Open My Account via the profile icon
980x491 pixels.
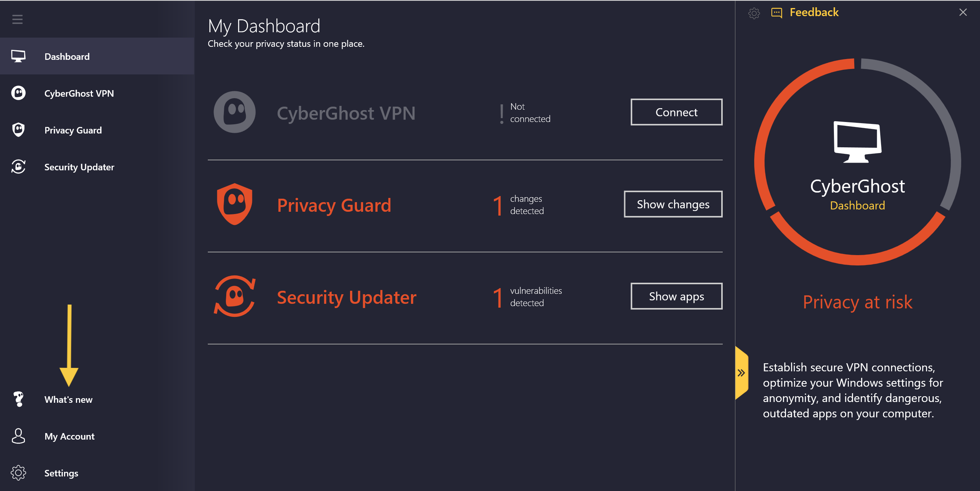(18, 436)
